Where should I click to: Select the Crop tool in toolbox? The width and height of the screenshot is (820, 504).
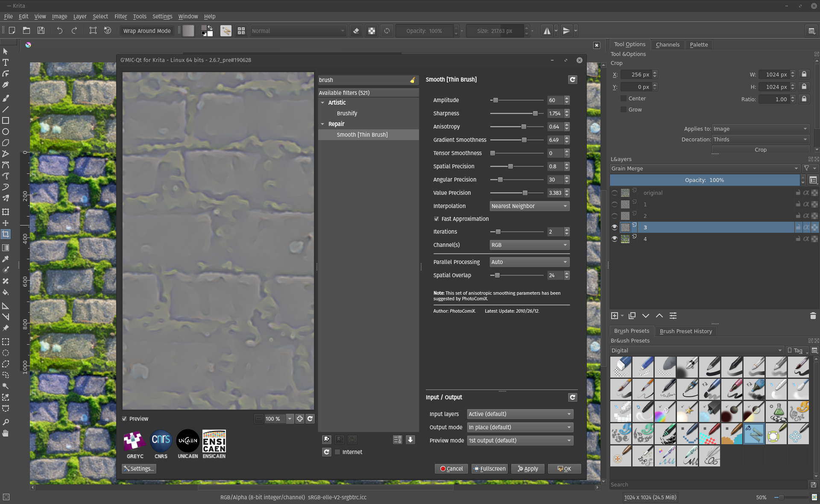point(6,234)
